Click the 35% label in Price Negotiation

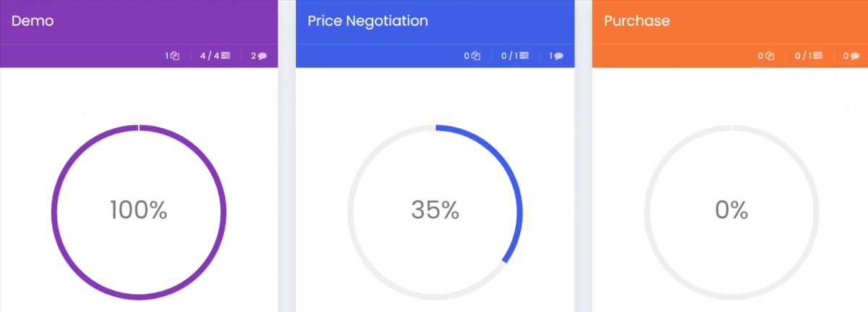(435, 210)
